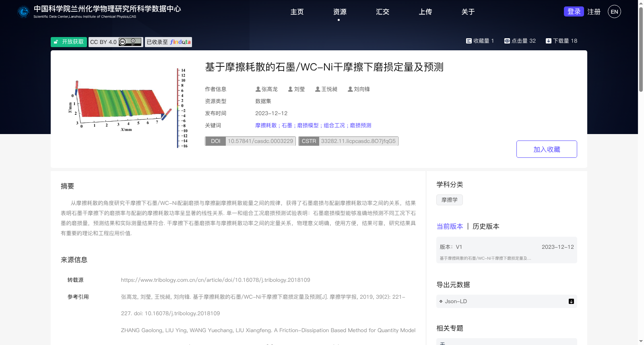The height and width of the screenshot is (345, 644).
Task: Click keyword 磨损模型
Action: click(x=308, y=125)
